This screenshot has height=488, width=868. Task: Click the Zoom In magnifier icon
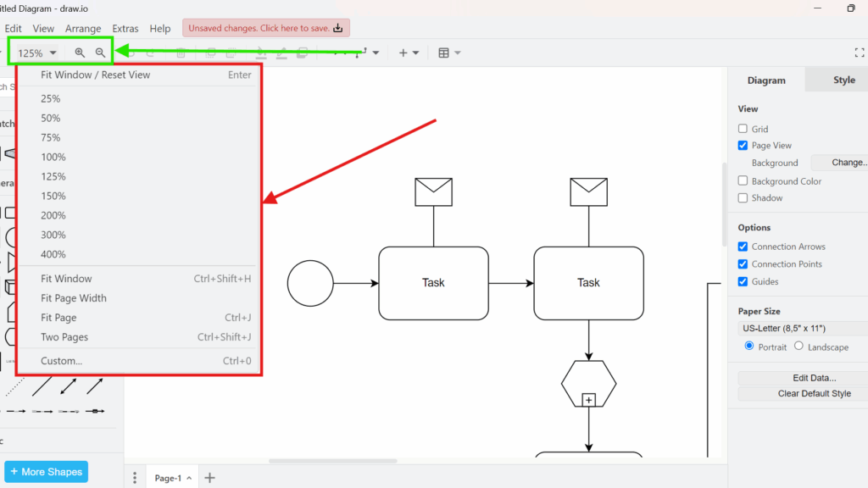click(x=79, y=52)
